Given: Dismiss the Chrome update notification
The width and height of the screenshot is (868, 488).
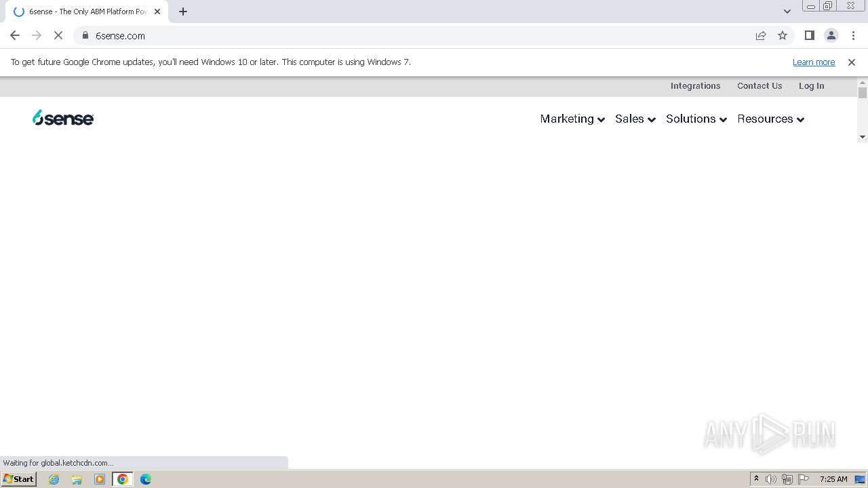Looking at the screenshot, I should coord(852,62).
